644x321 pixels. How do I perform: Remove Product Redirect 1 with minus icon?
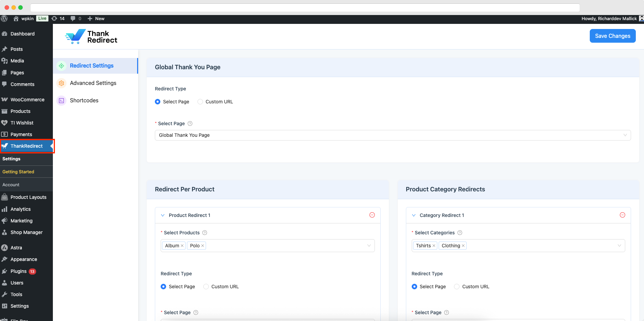[x=372, y=215]
